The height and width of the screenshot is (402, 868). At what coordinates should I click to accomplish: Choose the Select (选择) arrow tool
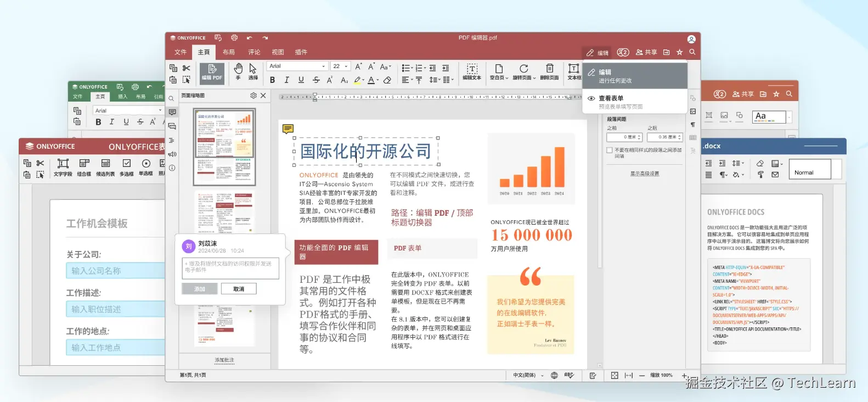pyautogui.click(x=253, y=71)
